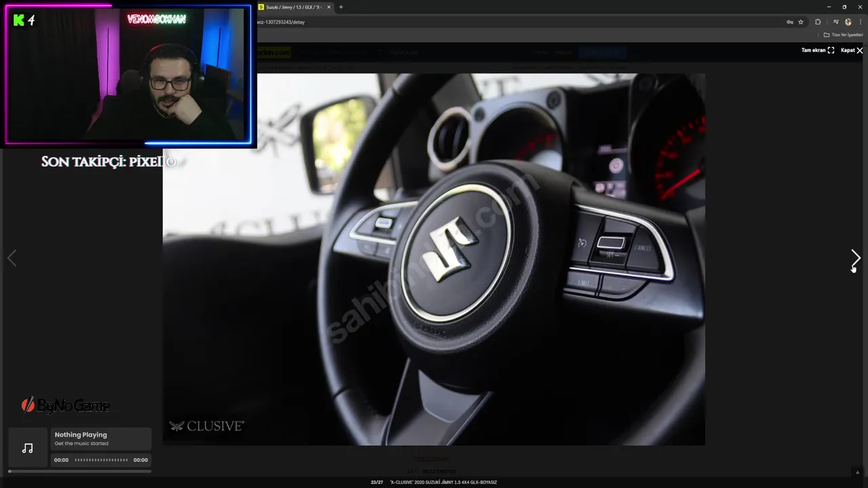
Task: Click the Son Takipçi follower text
Action: point(108,161)
